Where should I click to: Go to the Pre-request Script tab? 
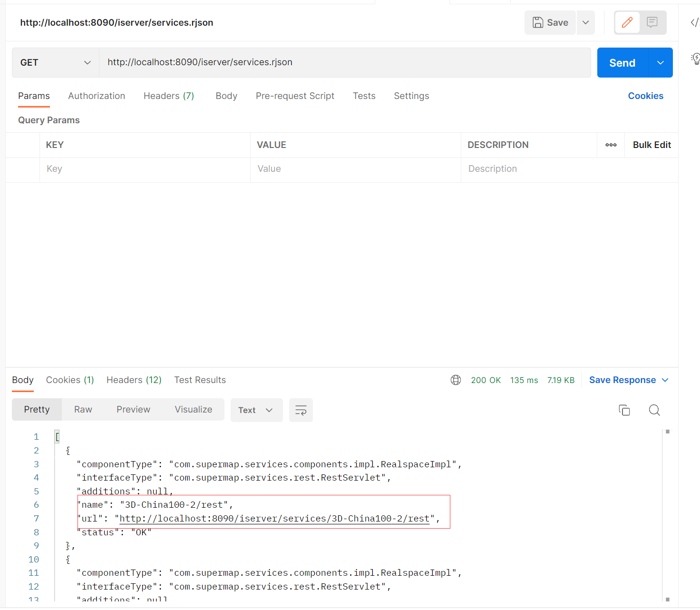point(295,96)
